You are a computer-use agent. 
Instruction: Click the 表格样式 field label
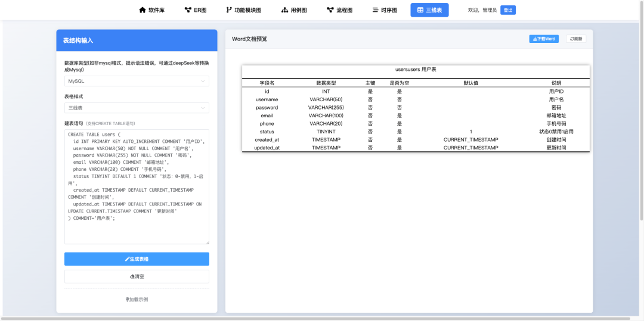(x=74, y=96)
